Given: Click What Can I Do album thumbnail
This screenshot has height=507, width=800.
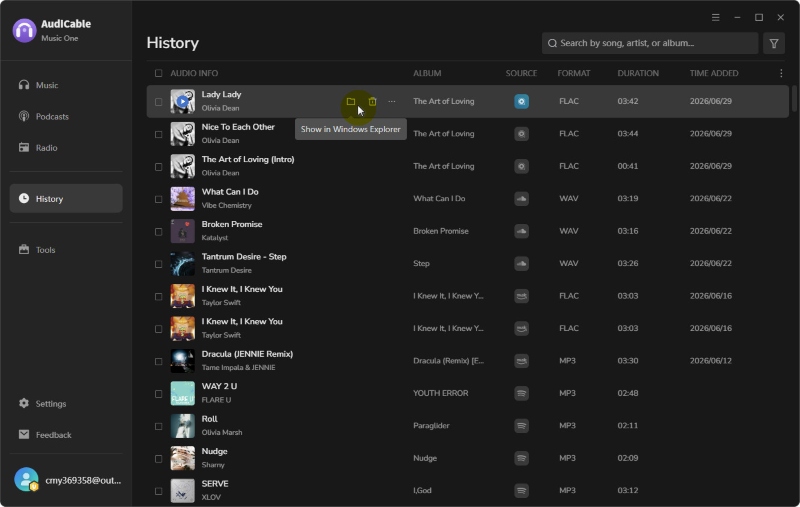Looking at the screenshot, I should tap(182, 199).
